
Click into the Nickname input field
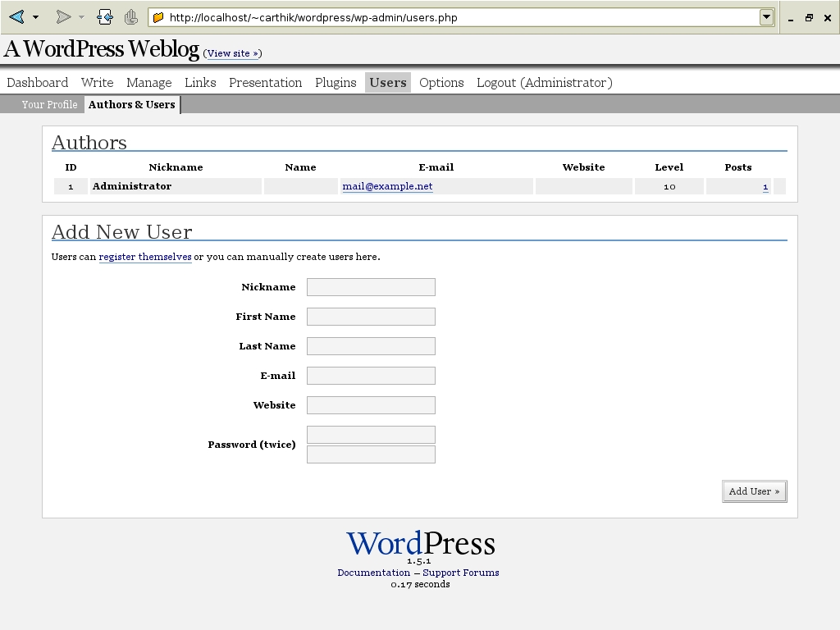click(x=371, y=287)
